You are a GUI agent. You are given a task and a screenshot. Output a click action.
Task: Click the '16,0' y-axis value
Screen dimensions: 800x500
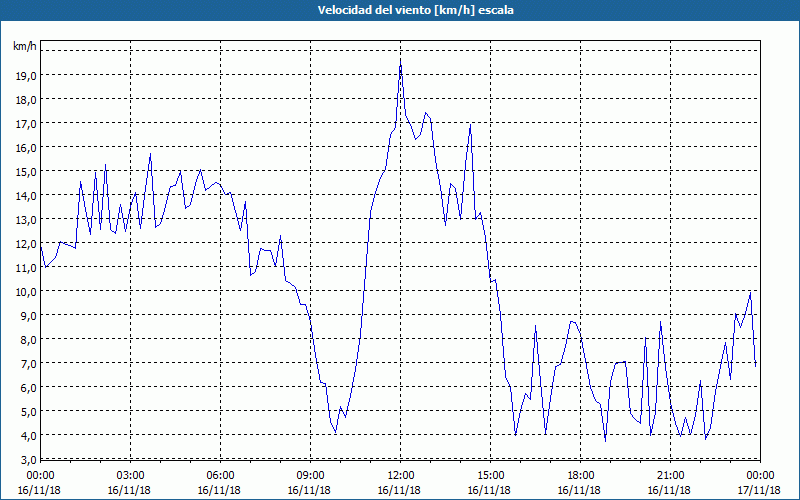[27, 147]
